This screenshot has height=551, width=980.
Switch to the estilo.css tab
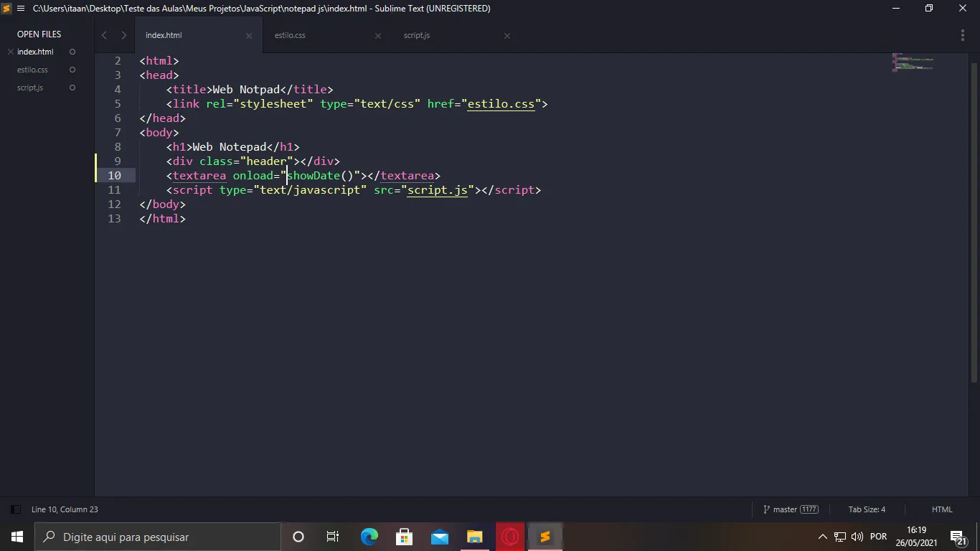point(290,35)
